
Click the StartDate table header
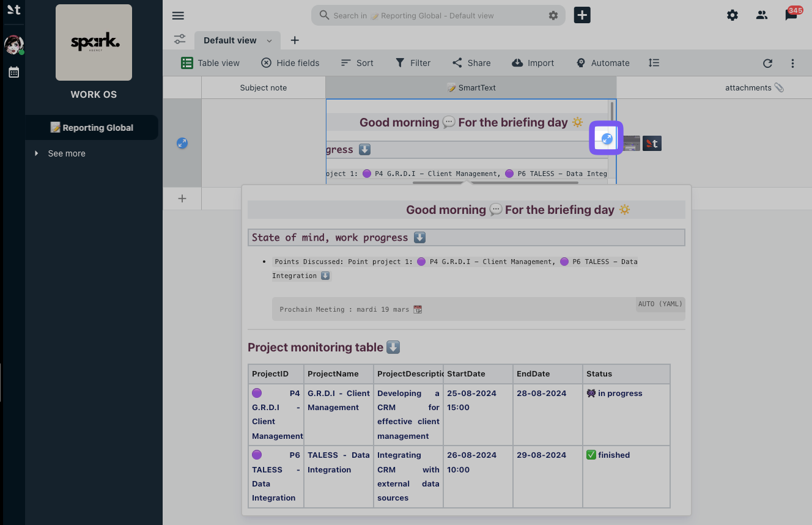[x=478, y=374]
